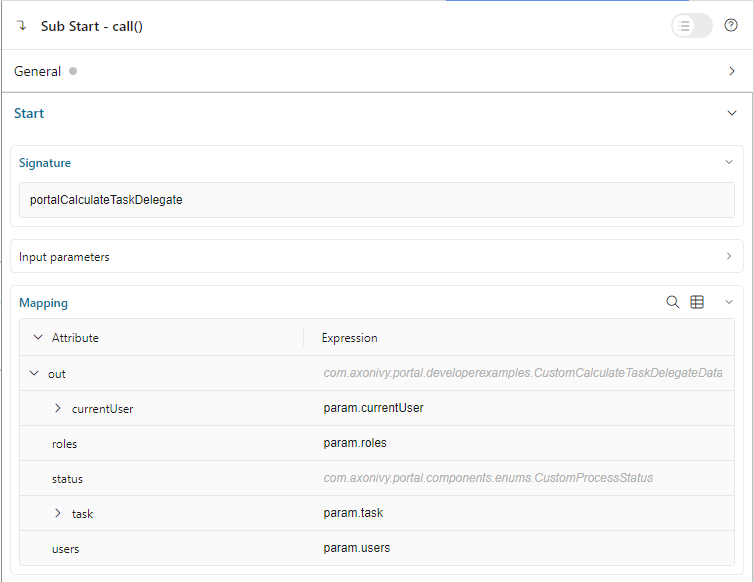Collapse the Mapping panel chevron

(729, 302)
